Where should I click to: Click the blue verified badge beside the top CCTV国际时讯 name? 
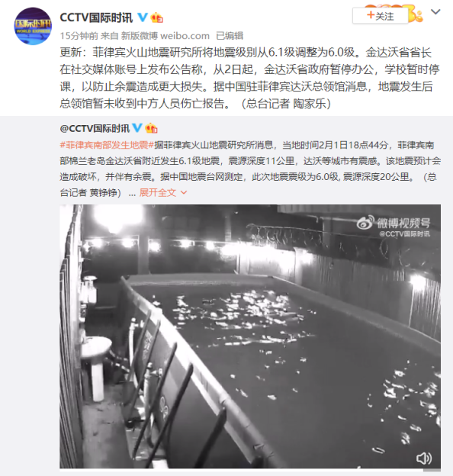(x=143, y=18)
